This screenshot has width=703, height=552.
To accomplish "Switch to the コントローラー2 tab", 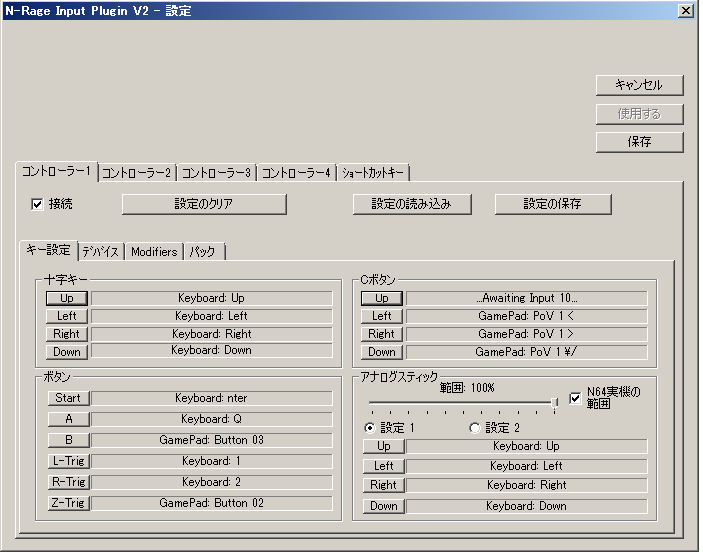I will [137, 173].
